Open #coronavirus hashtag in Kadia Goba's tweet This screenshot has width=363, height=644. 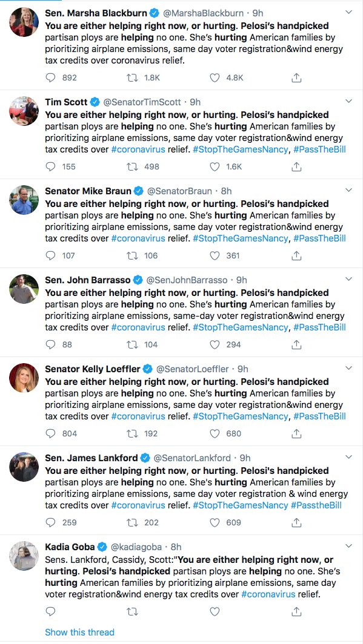tap(268, 594)
